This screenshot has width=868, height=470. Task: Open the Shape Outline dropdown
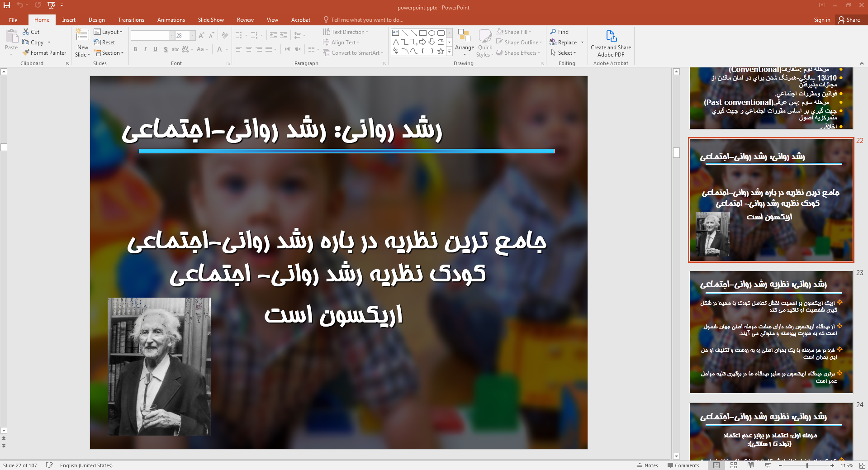pos(519,42)
